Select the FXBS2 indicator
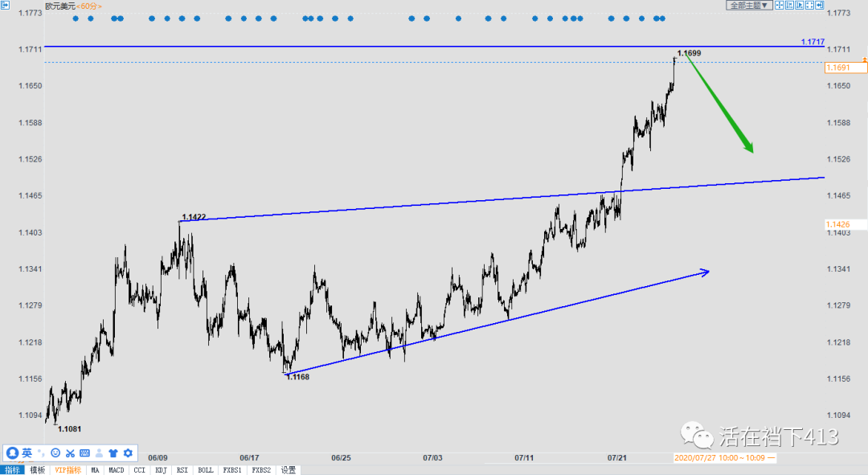The width and height of the screenshot is (868, 475). click(x=261, y=470)
